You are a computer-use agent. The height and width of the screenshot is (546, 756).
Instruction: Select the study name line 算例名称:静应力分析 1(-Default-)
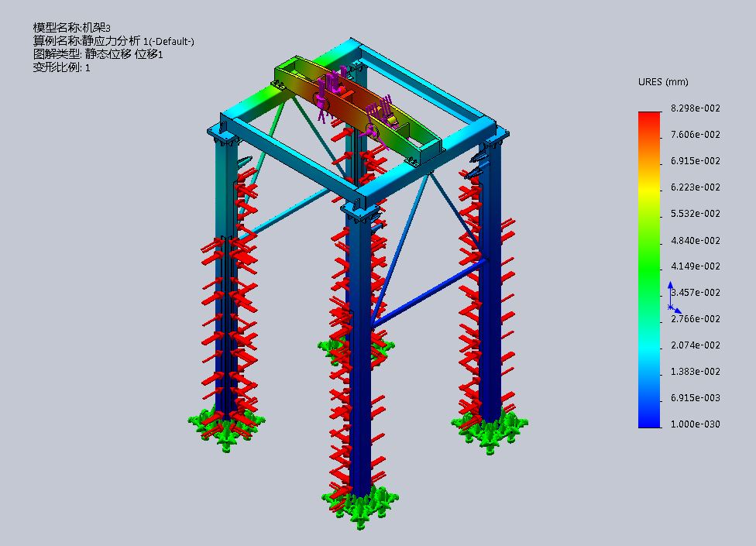pyautogui.click(x=113, y=42)
